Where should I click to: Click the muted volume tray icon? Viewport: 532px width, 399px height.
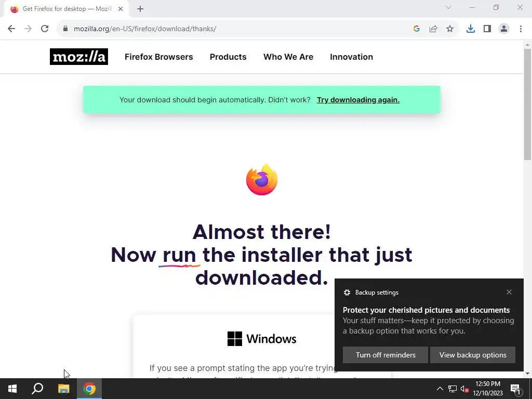coord(464,389)
